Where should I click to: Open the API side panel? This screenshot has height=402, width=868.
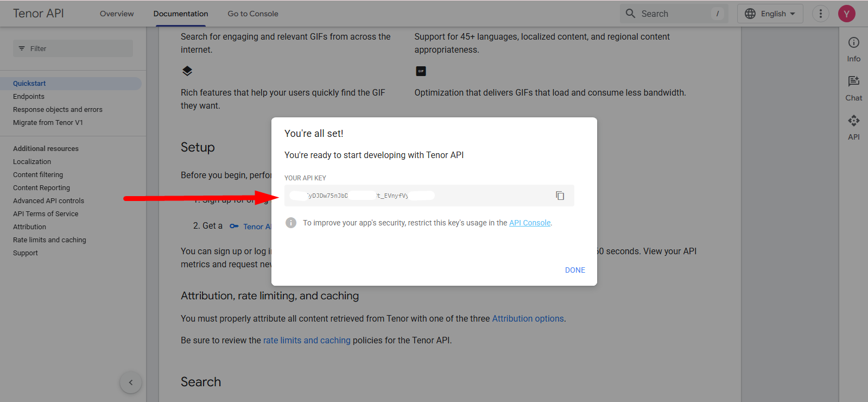[x=853, y=127]
